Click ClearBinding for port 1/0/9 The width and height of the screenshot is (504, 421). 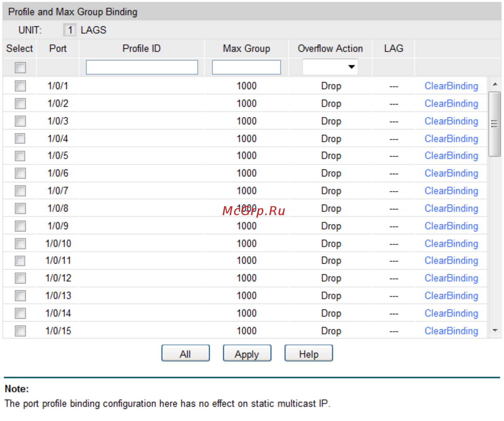click(x=451, y=226)
